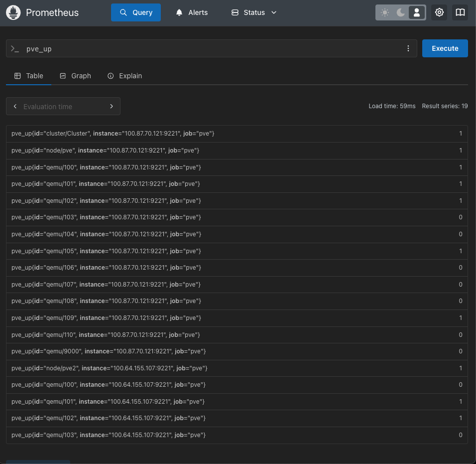Step evaluation time backward with left chevron
476x464 pixels.
pyautogui.click(x=15, y=106)
